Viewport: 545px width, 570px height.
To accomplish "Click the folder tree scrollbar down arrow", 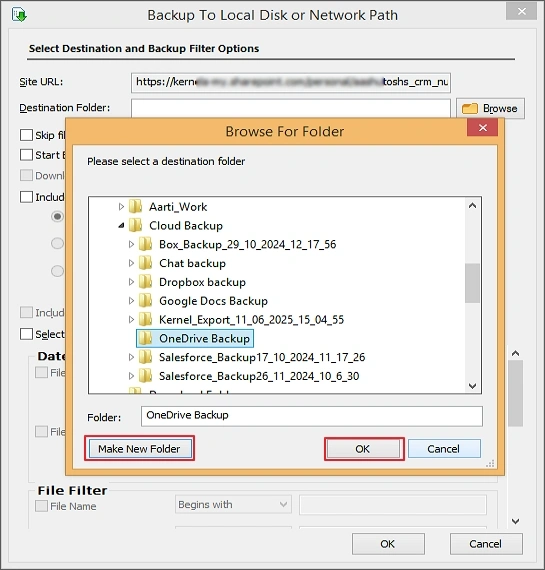I will [472, 386].
